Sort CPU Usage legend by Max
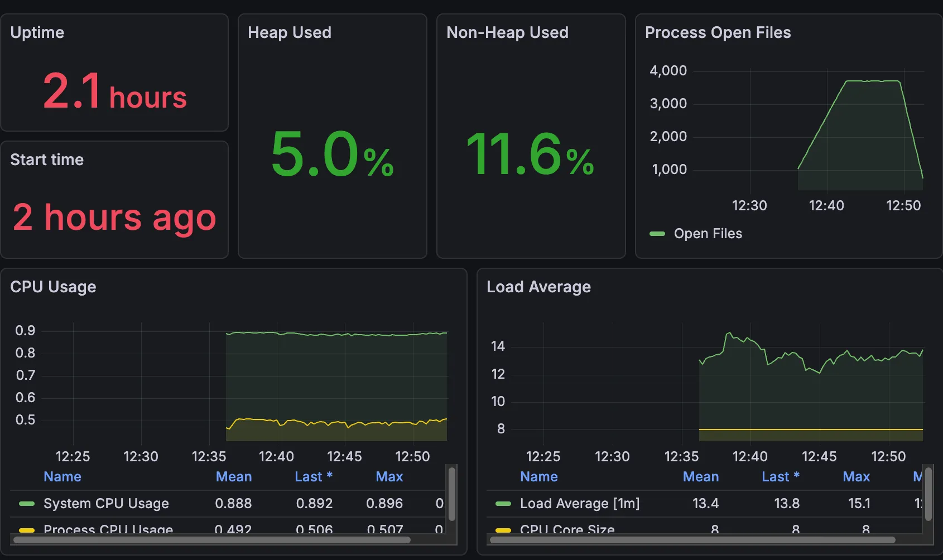Screen dimensions: 943x560 pyautogui.click(x=389, y=477)
